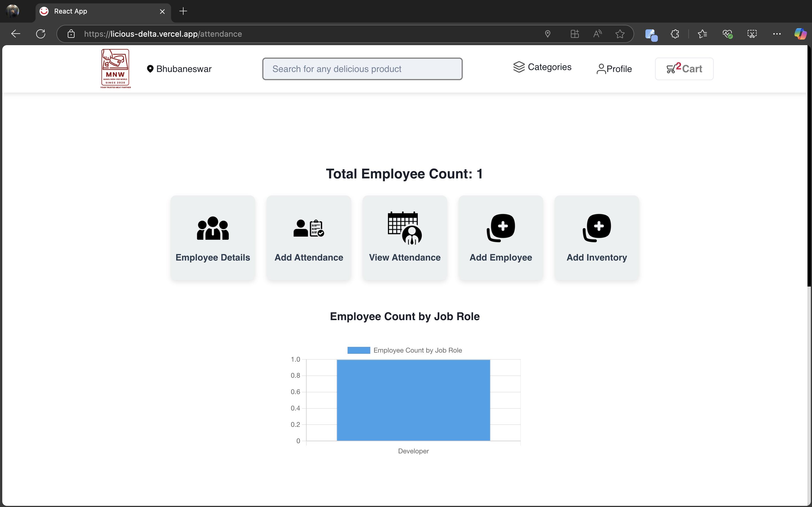The width and height of the screenshot is (812, 507).
Task: Expand the Categories menu
Action: (x=542, y=67)
